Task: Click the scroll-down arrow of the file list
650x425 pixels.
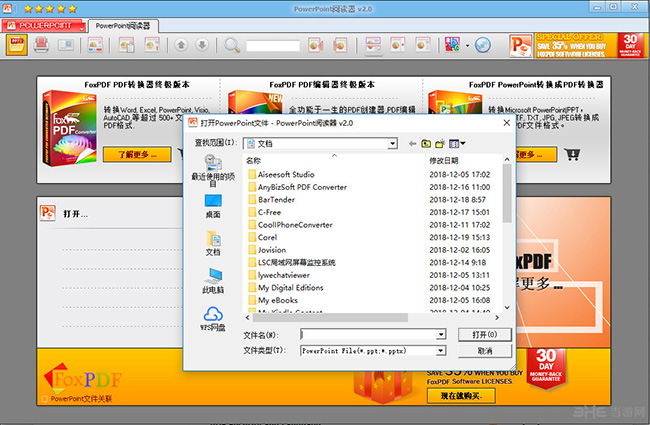Action: [507, 308]
